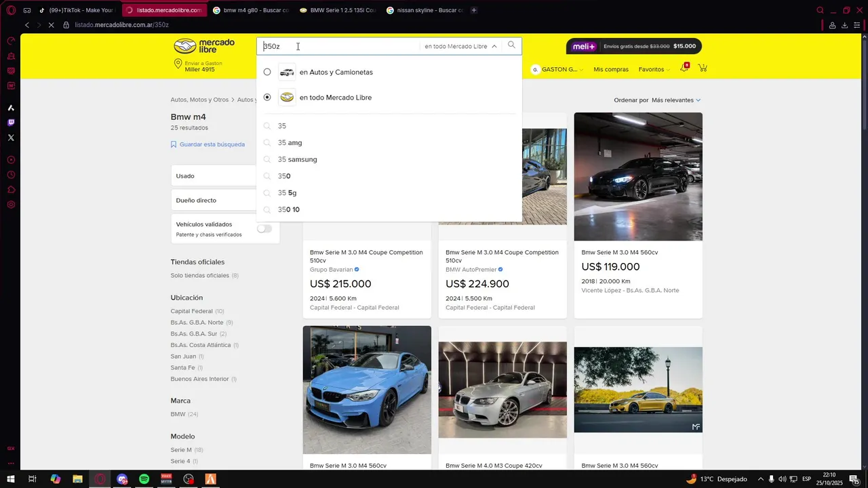Click the site padlock icon in address bar
The height and width of the screenshot is (488, 868).
tap(66, 25)
